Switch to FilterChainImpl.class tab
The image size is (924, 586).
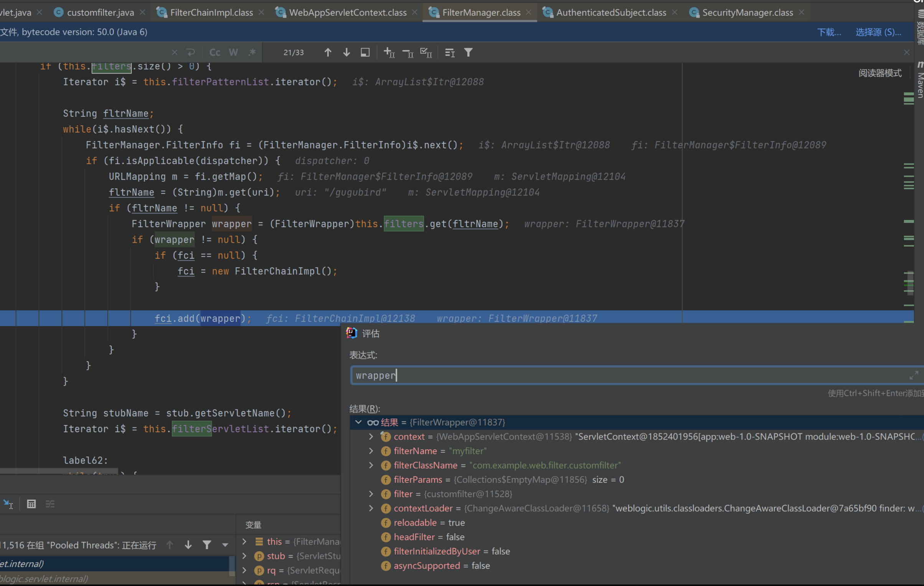tap(211, 12)
